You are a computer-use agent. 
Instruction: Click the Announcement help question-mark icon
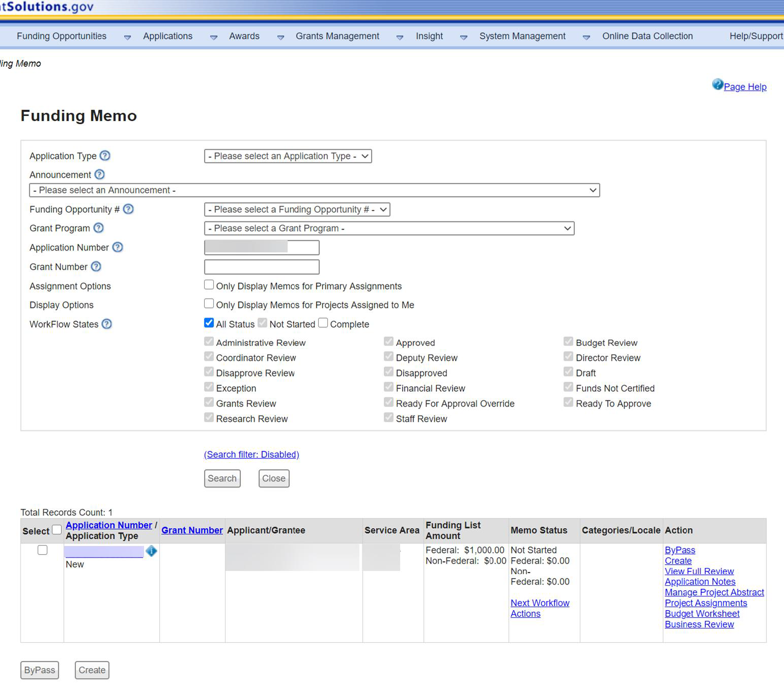click(x=100, y=175)
